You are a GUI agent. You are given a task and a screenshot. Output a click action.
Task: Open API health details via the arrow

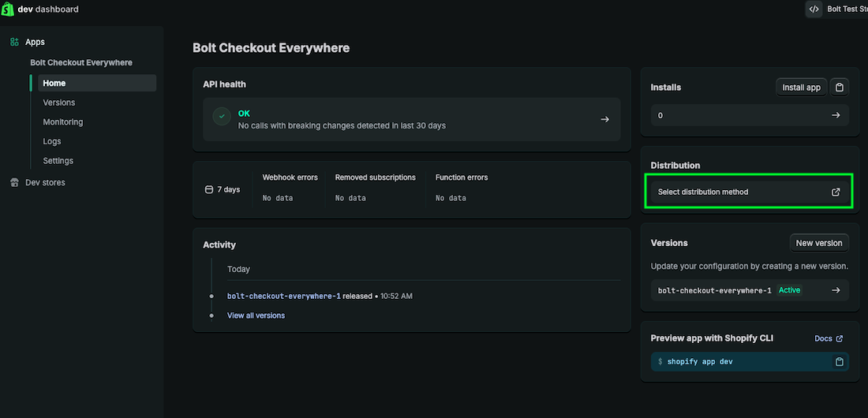point(604,119)
